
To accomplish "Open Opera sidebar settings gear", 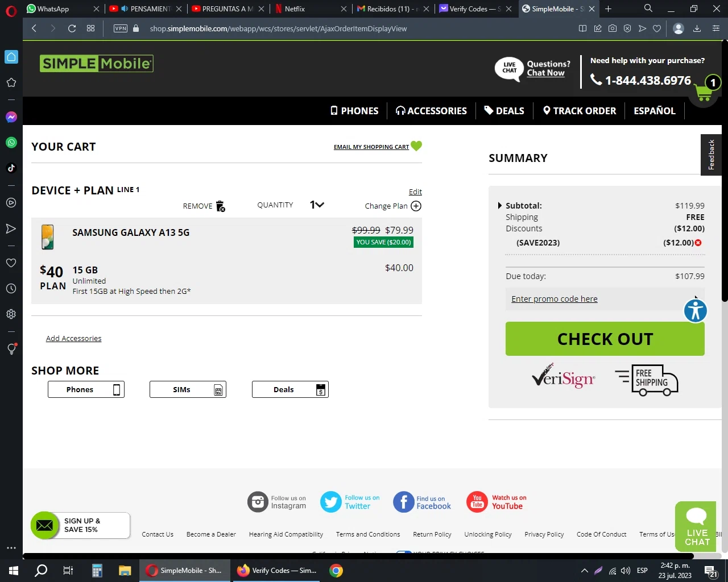I will coord(11,314).
